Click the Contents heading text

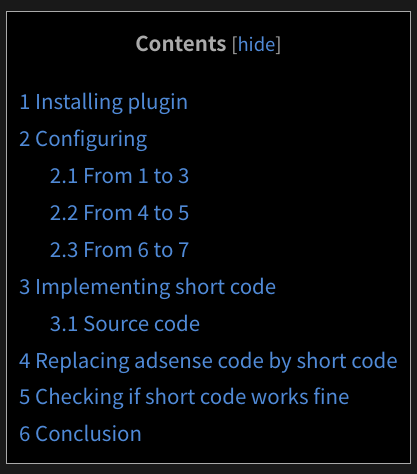coord(181,44)
